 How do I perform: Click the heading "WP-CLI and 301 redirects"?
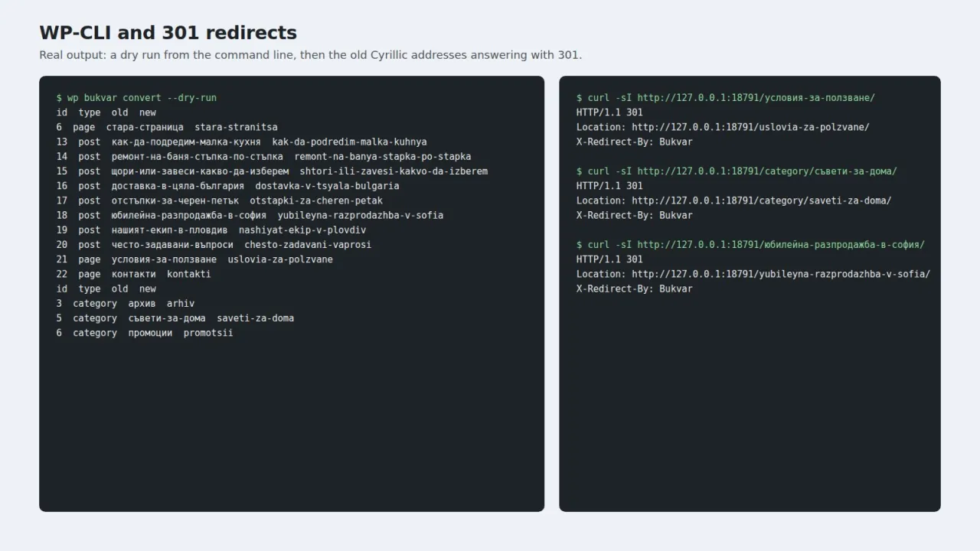point(168,33)
